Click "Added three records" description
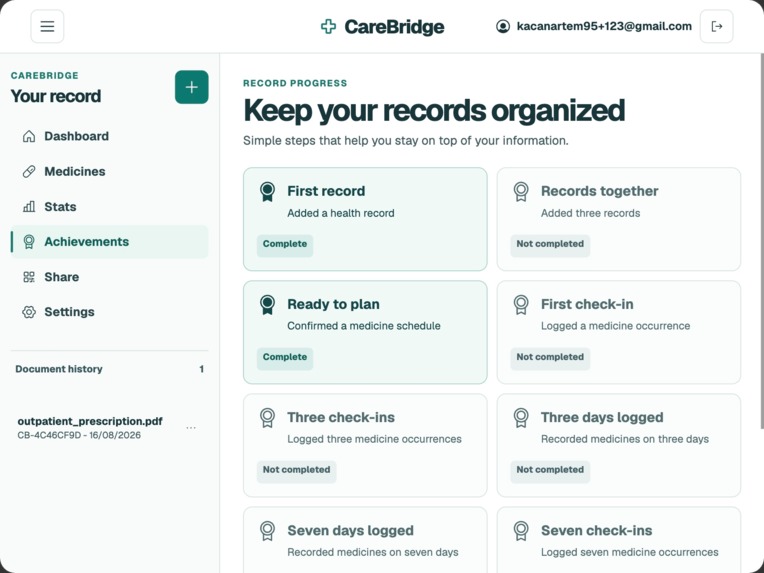Screen dimensions: 764x573 (x=591, y=213)
